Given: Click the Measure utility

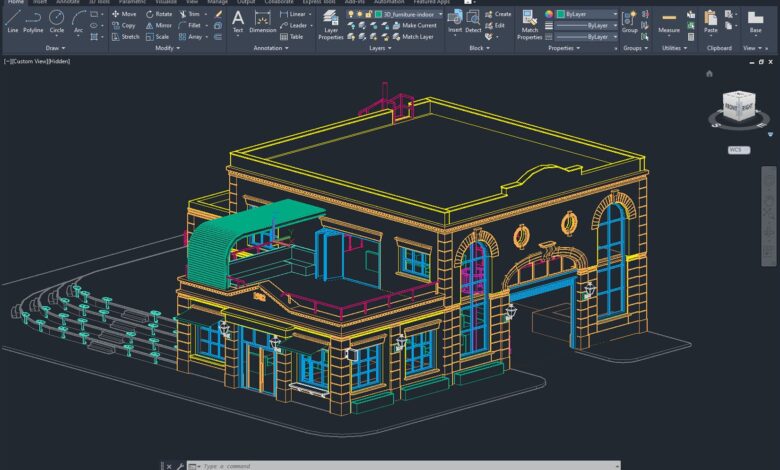Looking at the screenshot, I should (x=669, y=22).
